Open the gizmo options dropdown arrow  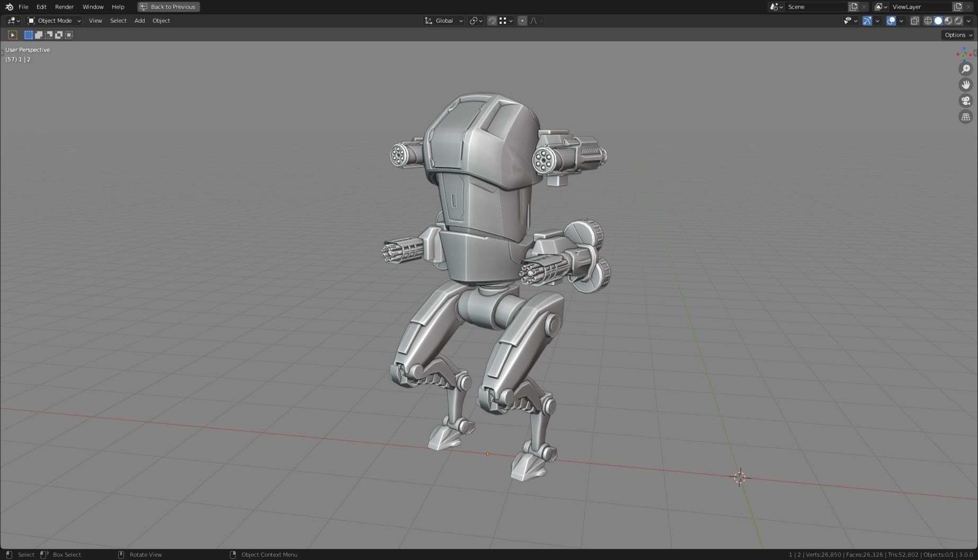click(877, 21)
